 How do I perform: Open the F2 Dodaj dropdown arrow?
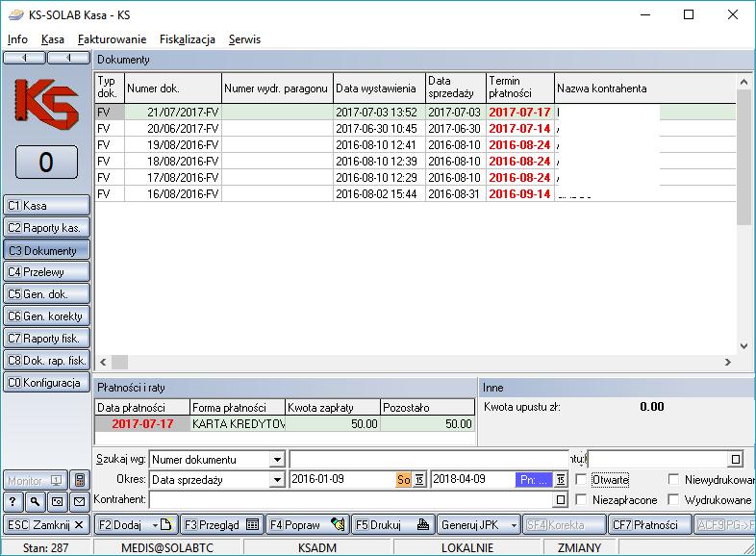[155, 524]
